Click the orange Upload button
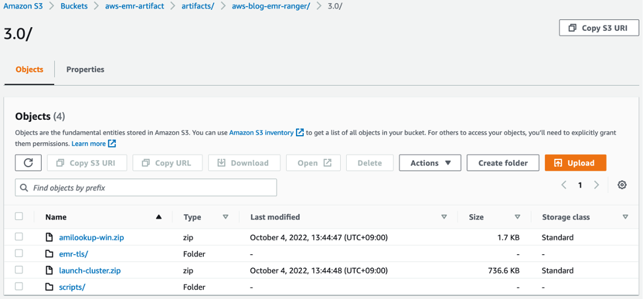Image resolution: width=644 pixels, height=299 pixels. tap(575, 163)
